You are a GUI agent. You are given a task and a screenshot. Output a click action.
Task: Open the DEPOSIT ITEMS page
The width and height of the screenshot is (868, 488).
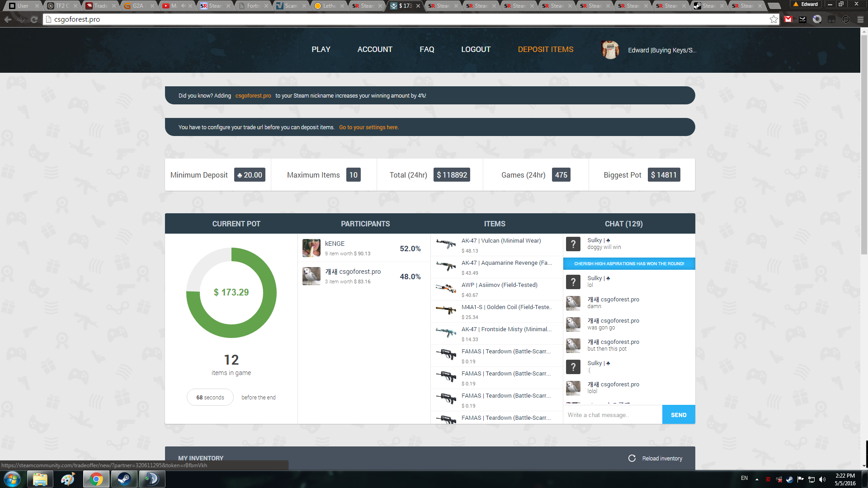coord(545,49)
